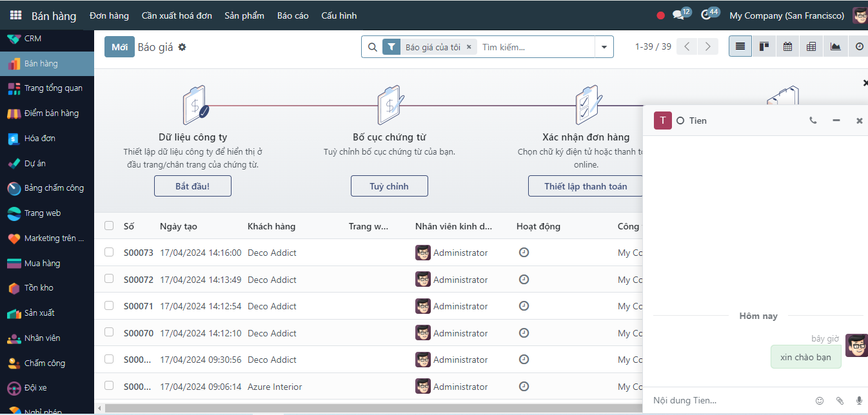
Task: Open the apps grid menu icon
Action: click(x=15, y=15)
